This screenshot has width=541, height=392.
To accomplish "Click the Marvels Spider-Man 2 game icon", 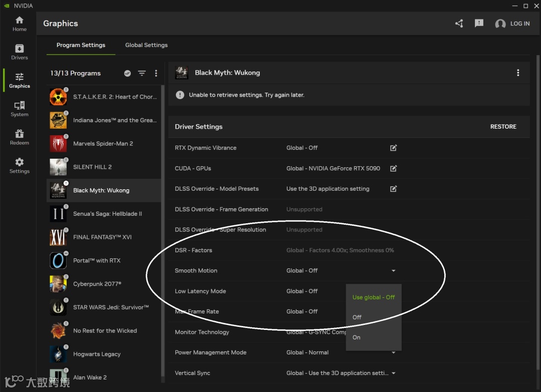I will click(58, 143).
